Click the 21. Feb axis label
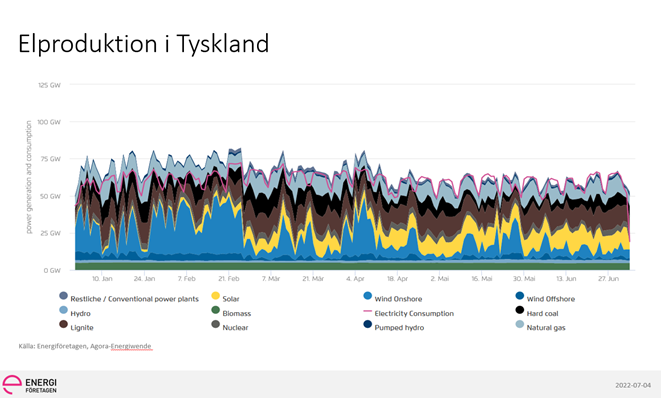Viewport: 661px width, 398px height. [228, 279]
